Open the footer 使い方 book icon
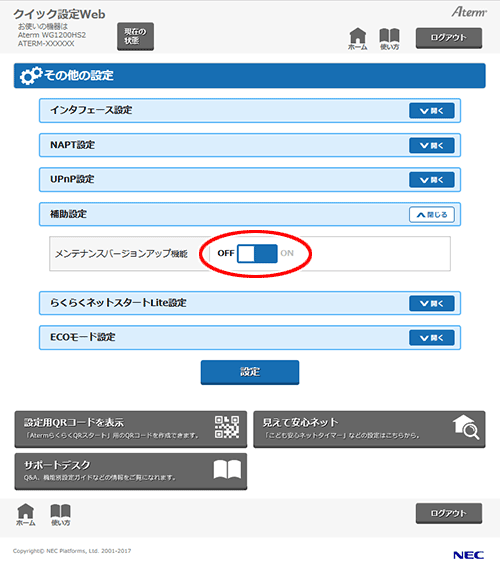The width and height of the screenshot is (500, 568). [x=61, y=514]
